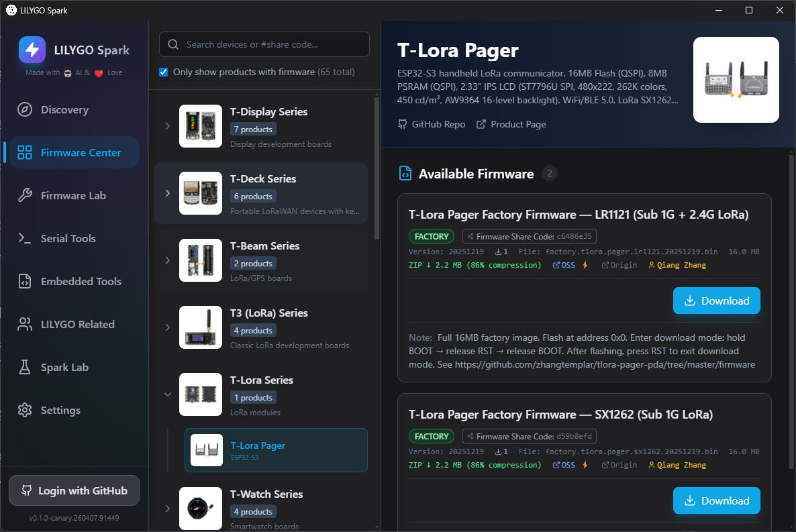796x532 pixels.
Task: Click the LILYGO Related people icon
Action: click(x=25, y=325)
